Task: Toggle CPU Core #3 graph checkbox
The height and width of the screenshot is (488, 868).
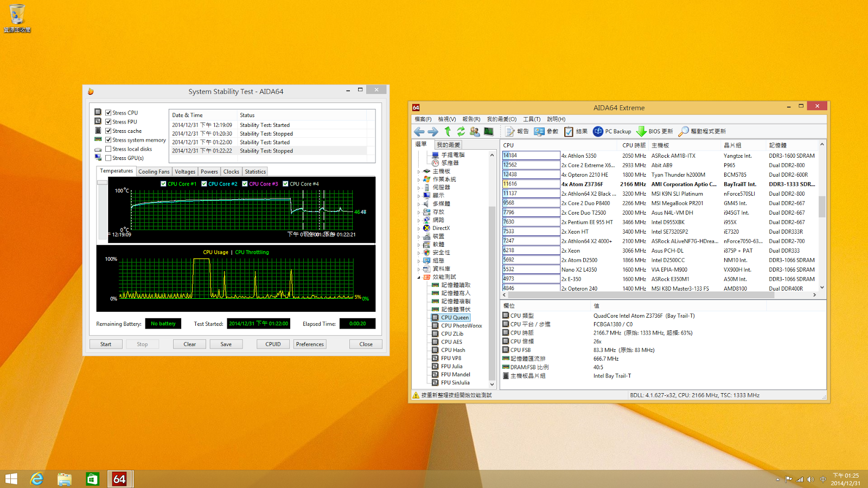Action: point(245,184)
